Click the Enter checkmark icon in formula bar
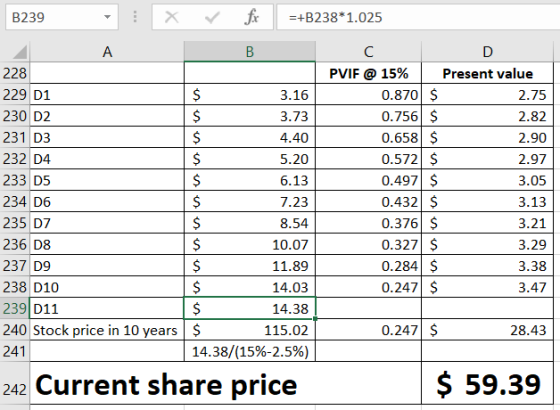The width and height of the screenshot is (560, 410). [x=212, y=17]
